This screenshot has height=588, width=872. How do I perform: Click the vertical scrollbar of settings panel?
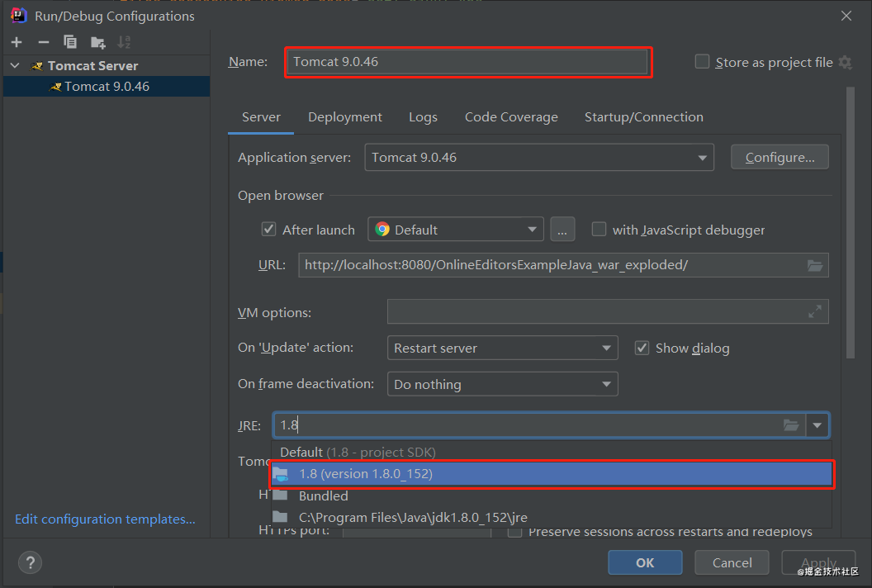(851, 222)
